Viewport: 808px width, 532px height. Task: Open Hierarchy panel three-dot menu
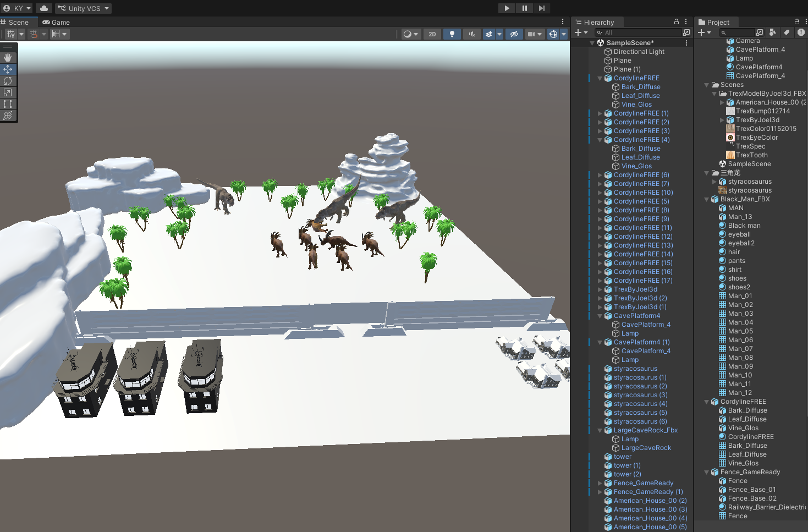[x=686, y=22]
